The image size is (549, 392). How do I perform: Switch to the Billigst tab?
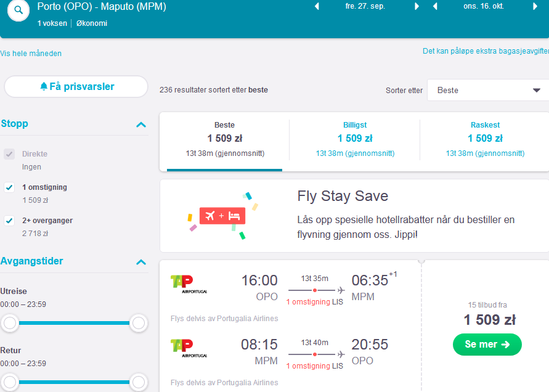point(355,139)
